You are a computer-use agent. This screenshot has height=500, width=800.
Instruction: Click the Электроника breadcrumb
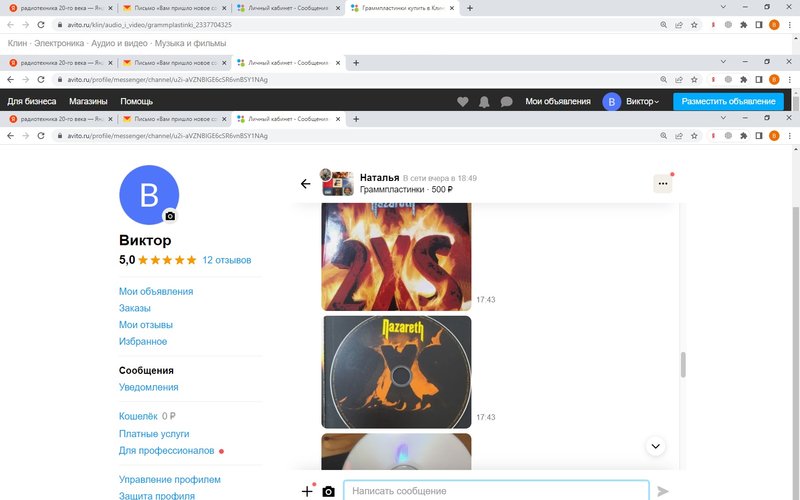point(59,43)
